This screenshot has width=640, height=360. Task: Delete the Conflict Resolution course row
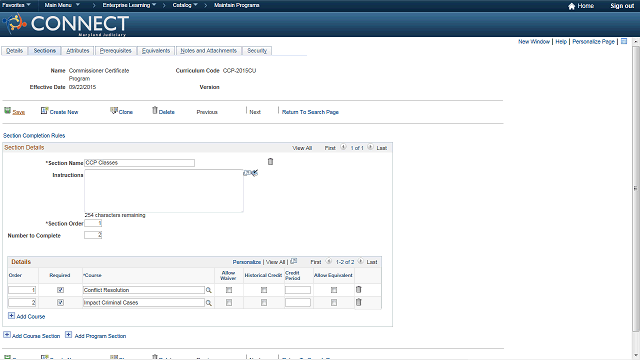click(358, 289)
